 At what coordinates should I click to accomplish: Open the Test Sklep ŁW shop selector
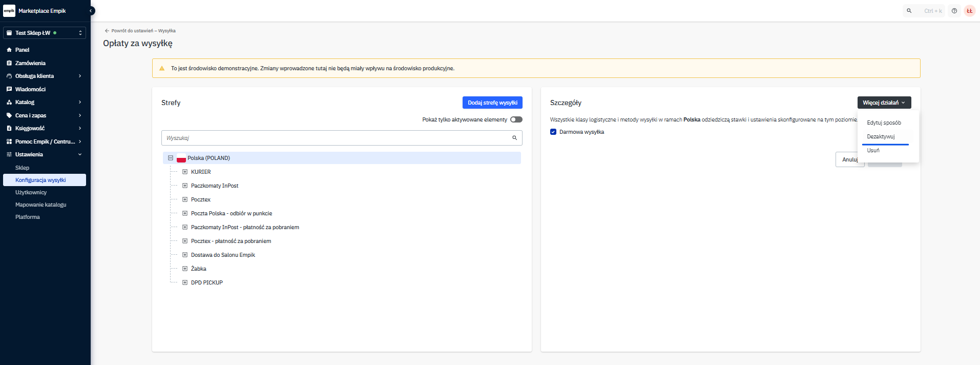point(45,33)
